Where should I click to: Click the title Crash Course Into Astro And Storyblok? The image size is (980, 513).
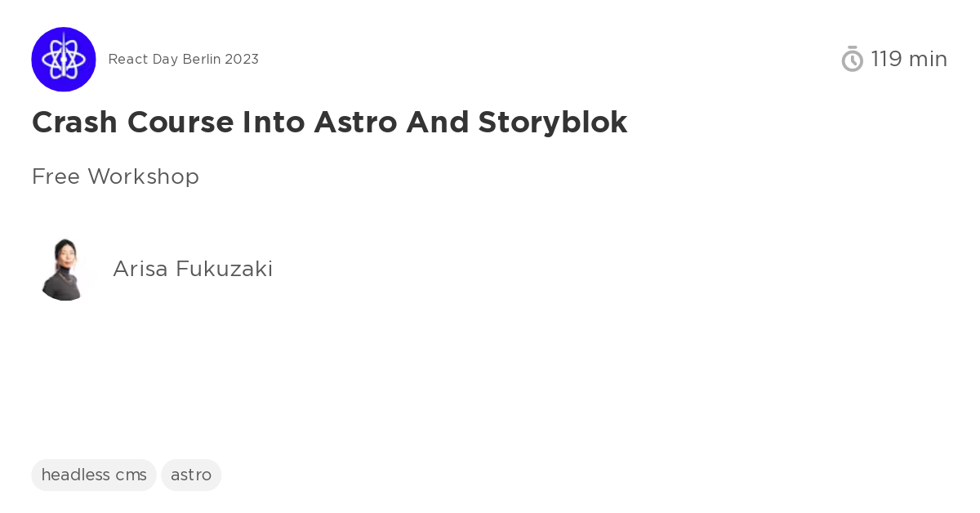(329, 123)
